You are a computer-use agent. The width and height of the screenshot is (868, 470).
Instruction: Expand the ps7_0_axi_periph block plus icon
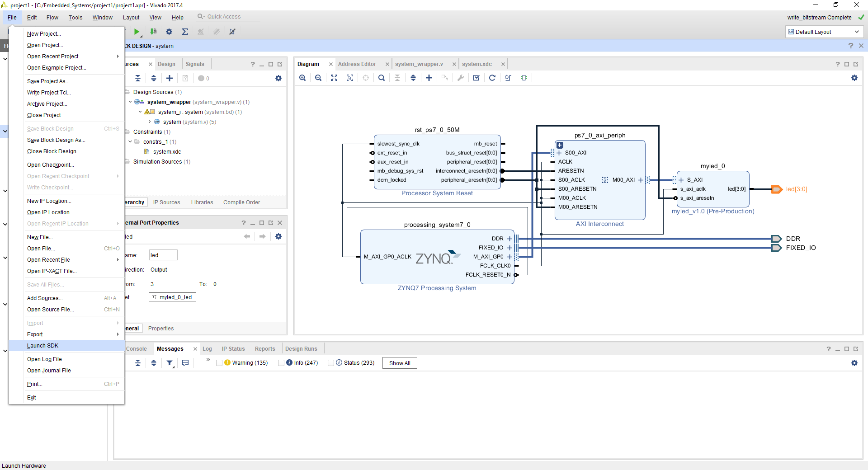coord(560,146)
